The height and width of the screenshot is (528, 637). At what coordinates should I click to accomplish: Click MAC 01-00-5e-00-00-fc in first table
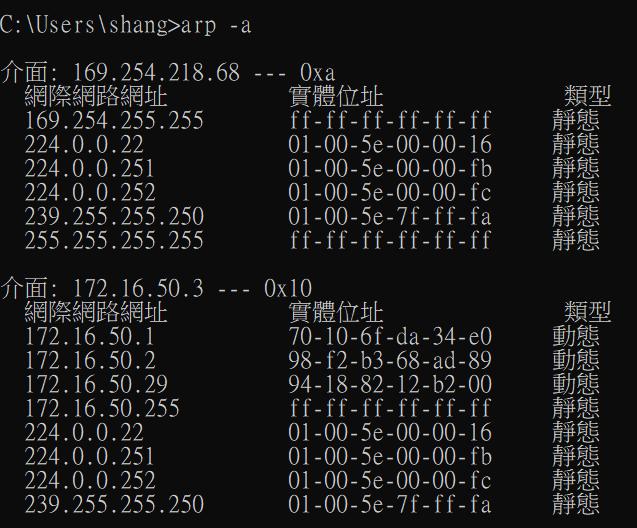(x=390, y=193)
